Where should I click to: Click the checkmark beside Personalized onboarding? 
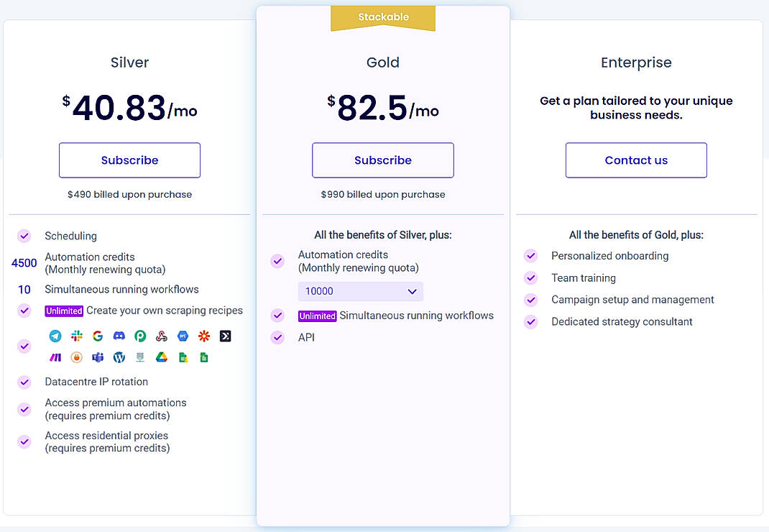[x=530, y=256]
